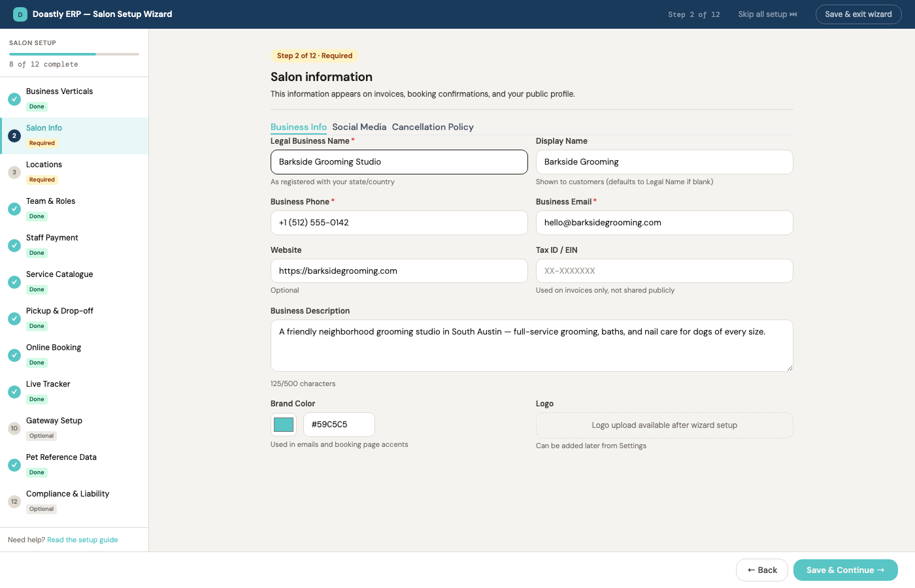Image resolution: width=915 pixels, height=588 pixels.
Task: Open the Service Catalogue step
Action: tap(75, 282)
